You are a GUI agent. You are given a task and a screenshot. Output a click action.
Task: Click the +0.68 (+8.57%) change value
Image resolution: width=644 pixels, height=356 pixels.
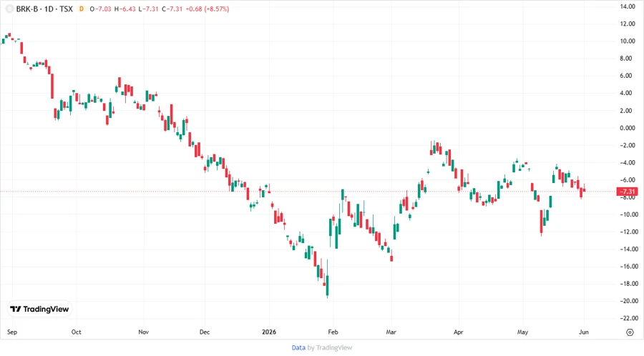pyautogui.click(x=208, y=9)
